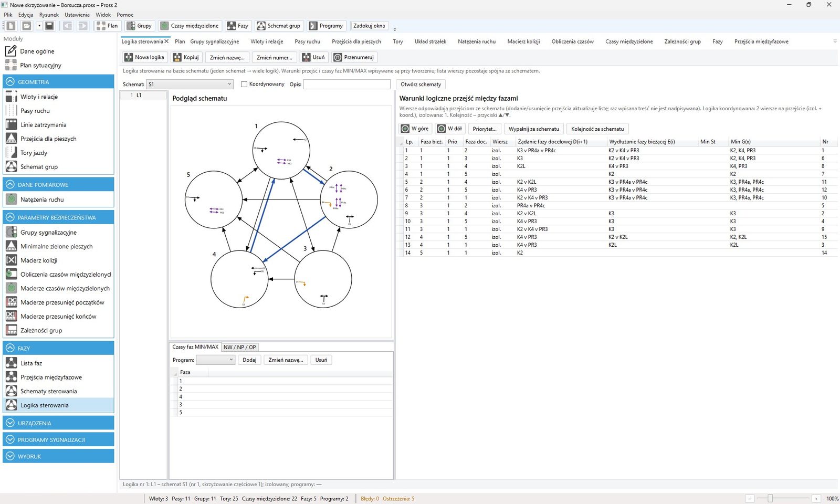Click the Opis input field

pyautogui.click(x=347, y=84)
